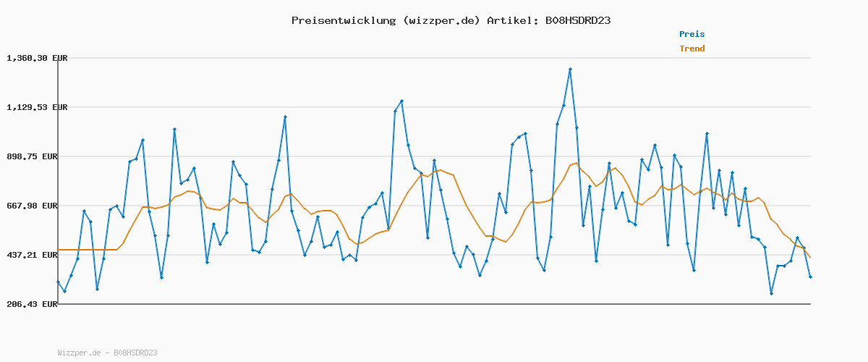Select the first data point of the price line
Image resolution: width=868 pixels, height=362 pixels.
58,282
